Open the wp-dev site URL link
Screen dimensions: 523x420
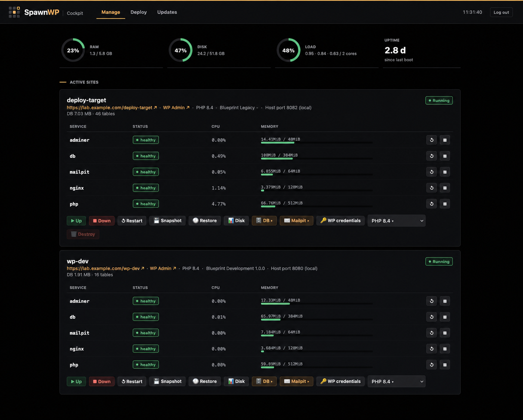(x=105, y=268)
